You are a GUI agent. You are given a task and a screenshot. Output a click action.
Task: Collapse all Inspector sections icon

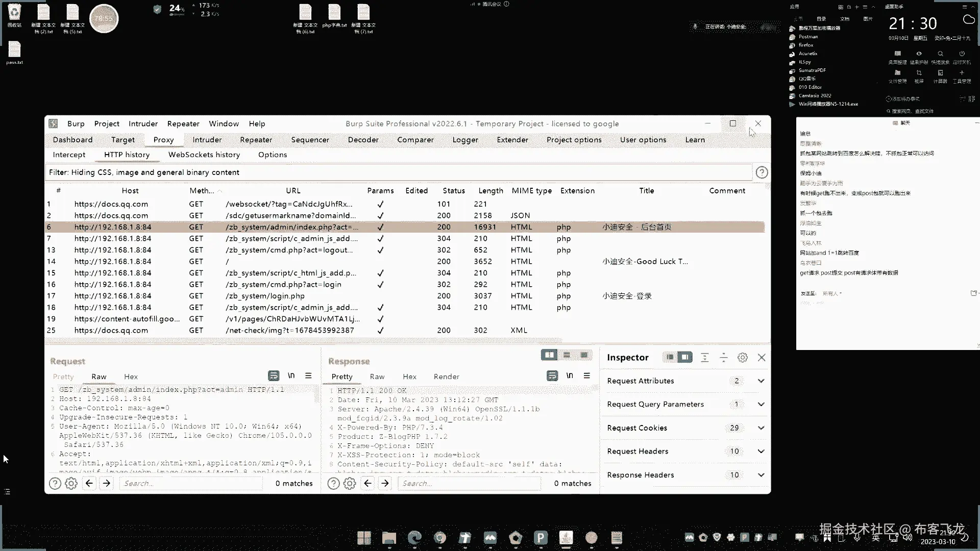coord(723,358)
